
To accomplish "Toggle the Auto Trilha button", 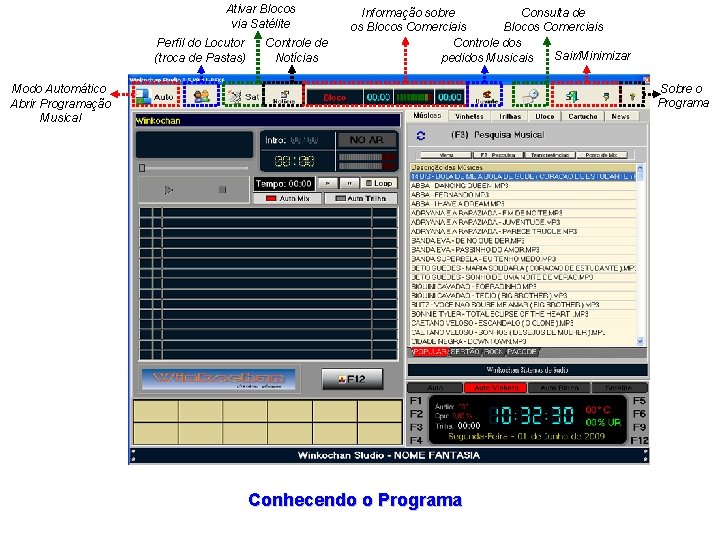I will tap(361, 198).
